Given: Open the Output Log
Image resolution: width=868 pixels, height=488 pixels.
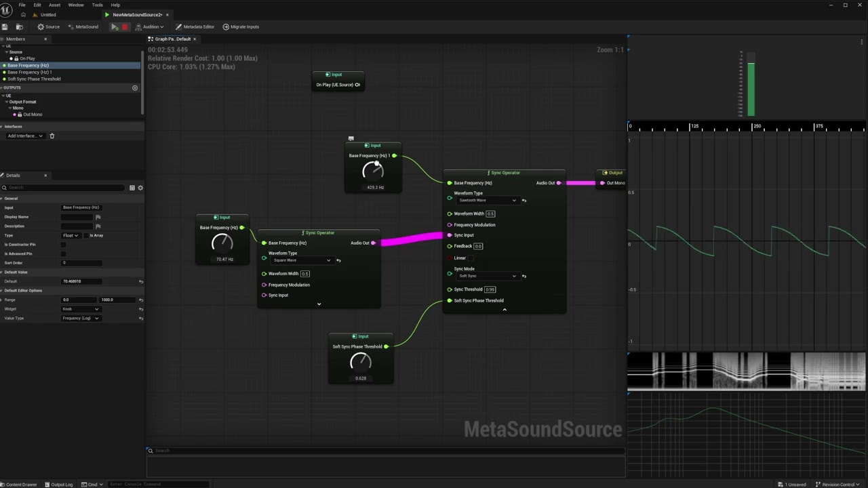Looking at the screenshot, I should click(x=58, y=484).
